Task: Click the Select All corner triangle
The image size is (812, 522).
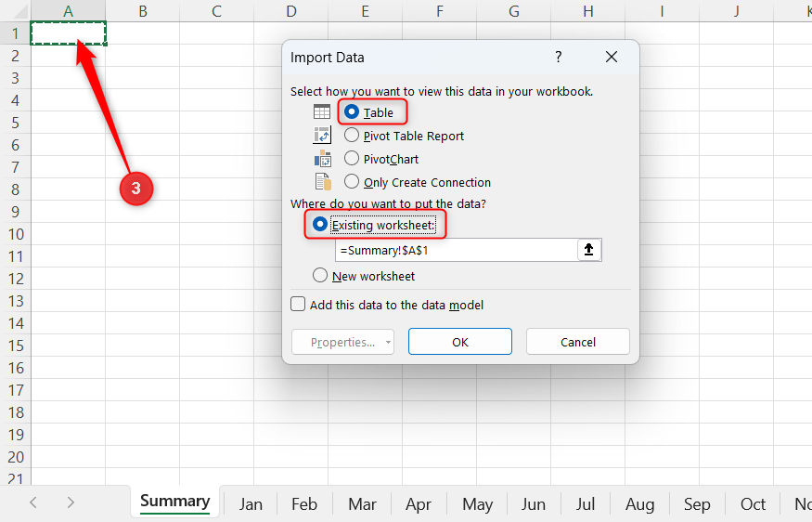Action: click(19, 11)
